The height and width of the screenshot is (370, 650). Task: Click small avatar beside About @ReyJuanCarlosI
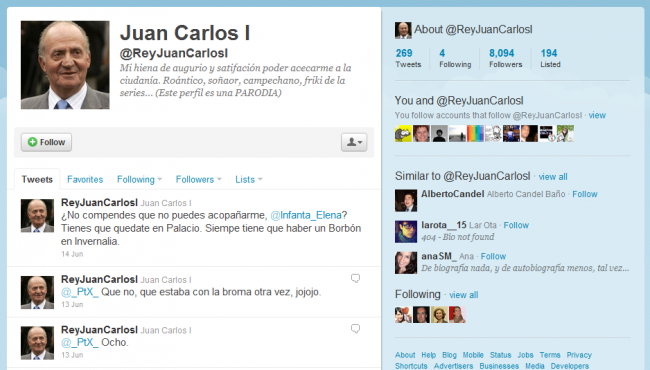pyautogui.click(x=403, y=30)
